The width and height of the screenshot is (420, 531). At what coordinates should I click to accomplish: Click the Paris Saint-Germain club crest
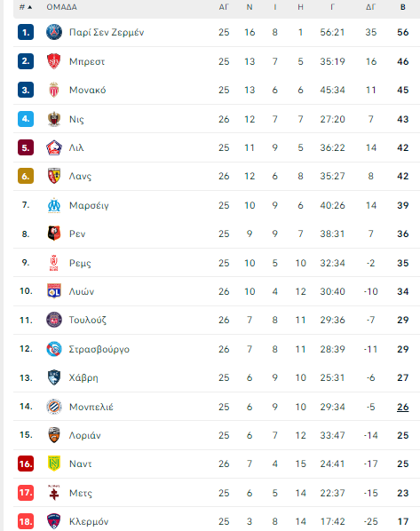(54, 32)
